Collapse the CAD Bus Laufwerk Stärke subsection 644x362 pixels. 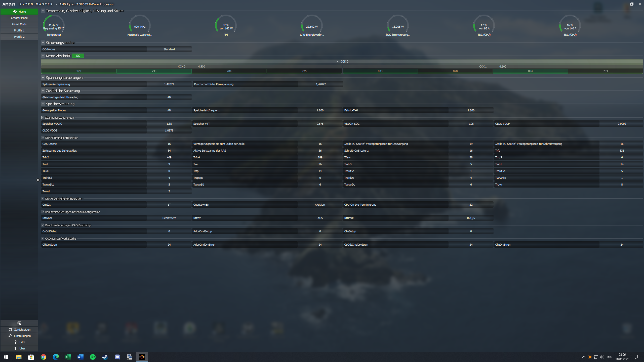point(43,239)
